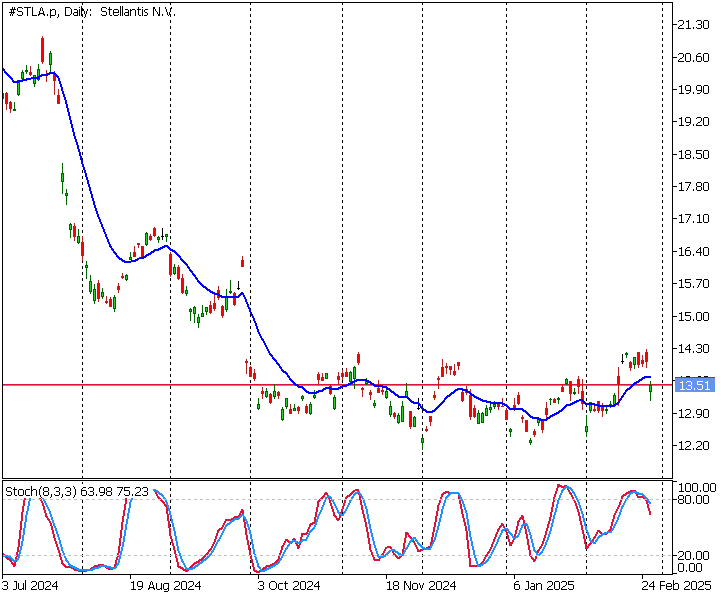The height and width of the screenshot is (598, 728).
Task: Click the 12.20 price axis label
Action: 694,446
